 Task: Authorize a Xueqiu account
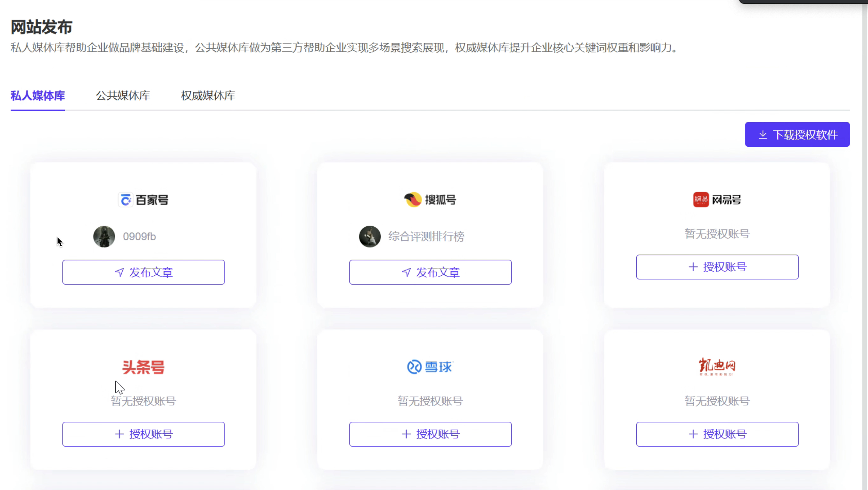pos(430,434)
